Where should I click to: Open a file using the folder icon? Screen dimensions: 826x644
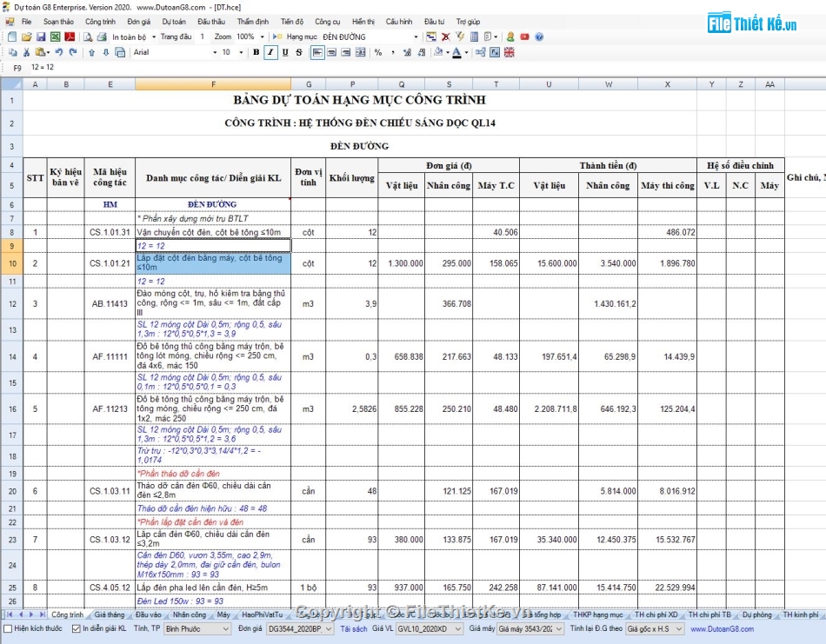[26, 37]
